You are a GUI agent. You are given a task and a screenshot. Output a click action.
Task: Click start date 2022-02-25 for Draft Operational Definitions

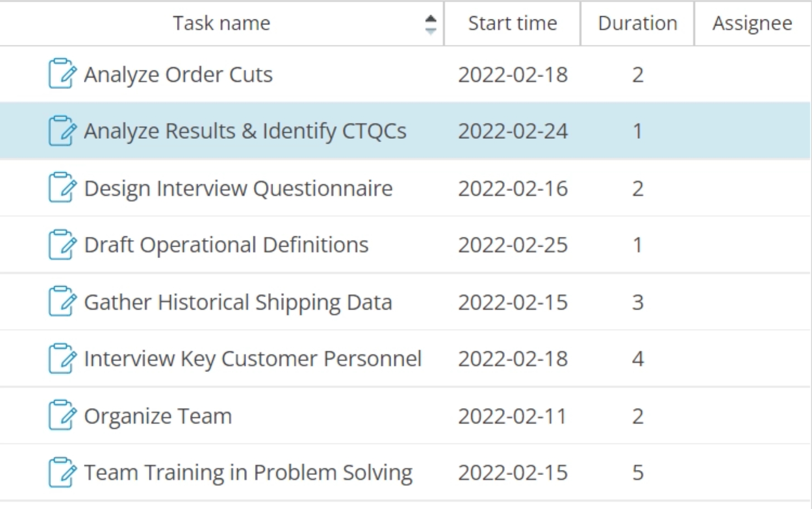(x=513, y=245)
